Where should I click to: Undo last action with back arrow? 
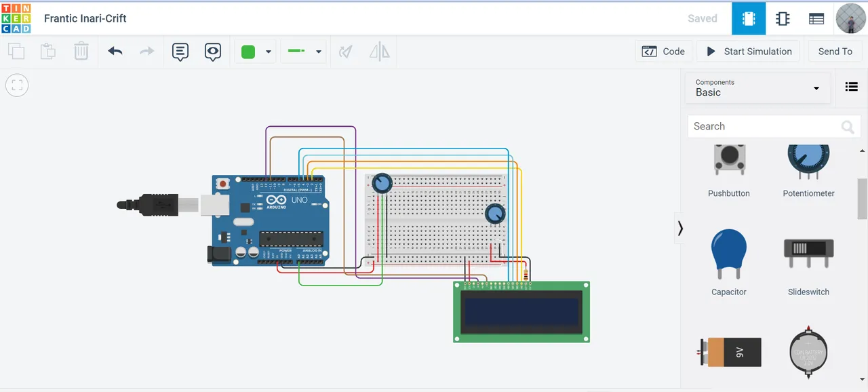115,52
